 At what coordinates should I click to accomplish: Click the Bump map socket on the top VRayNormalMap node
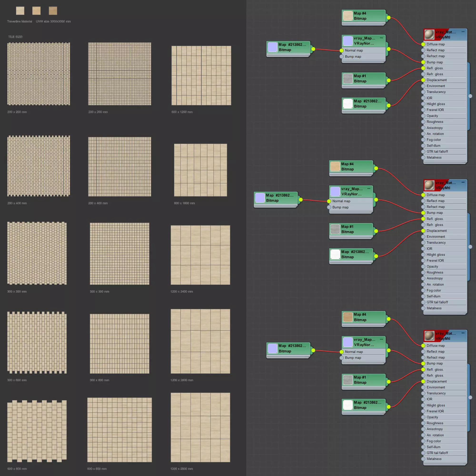(x=342, y=57)
